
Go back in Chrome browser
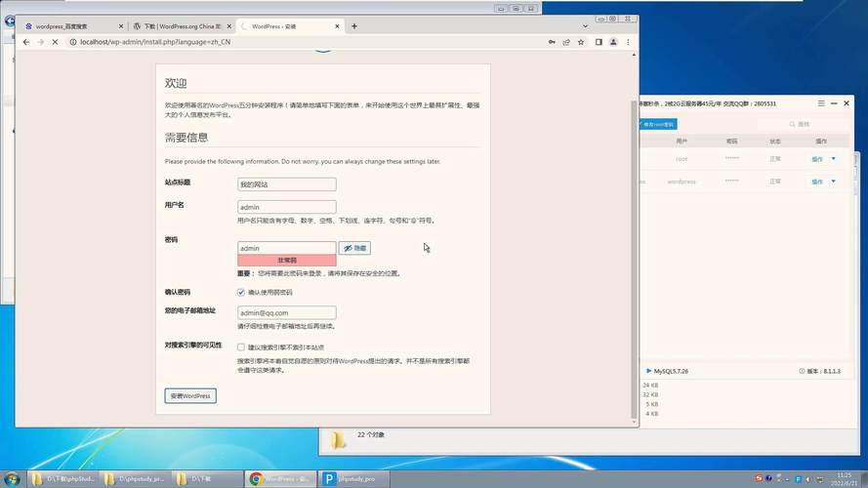coord(26,42)
